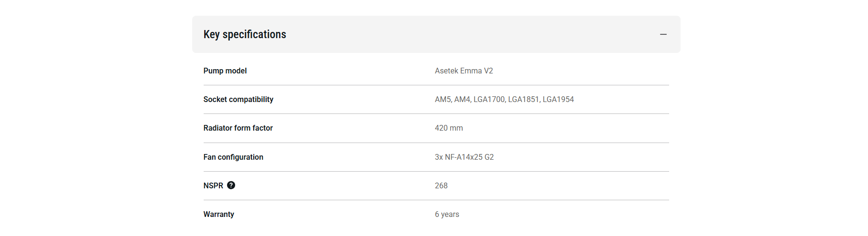Select the NSPR label text
The height and width of the screenshot is (236, 868).
pos(213,185)
